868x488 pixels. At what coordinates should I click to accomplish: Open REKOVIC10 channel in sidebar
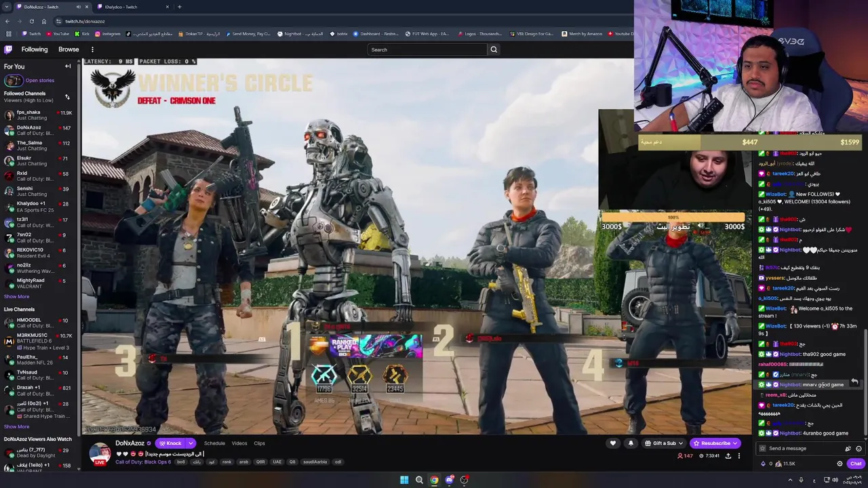[x=40, y=253]
